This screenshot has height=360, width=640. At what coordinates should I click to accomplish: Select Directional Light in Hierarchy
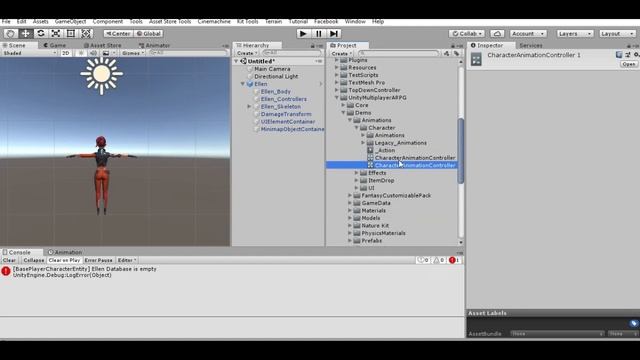(x=276, y=76)
